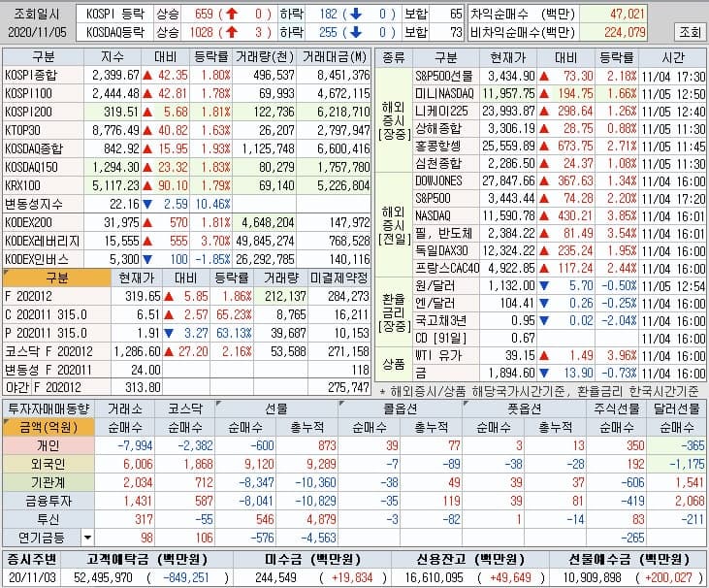Click the 주식선물 column header
Viewport: 709px width, 588px height.
tap(617, 408)
